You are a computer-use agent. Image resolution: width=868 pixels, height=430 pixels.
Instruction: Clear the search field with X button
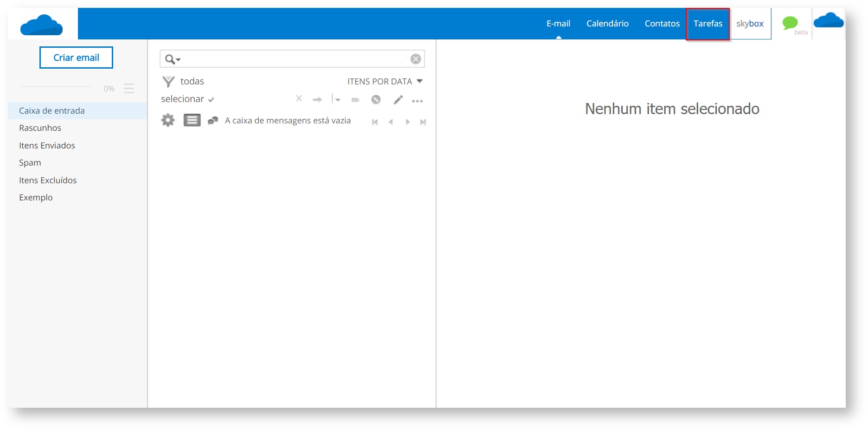pos(416,59)
